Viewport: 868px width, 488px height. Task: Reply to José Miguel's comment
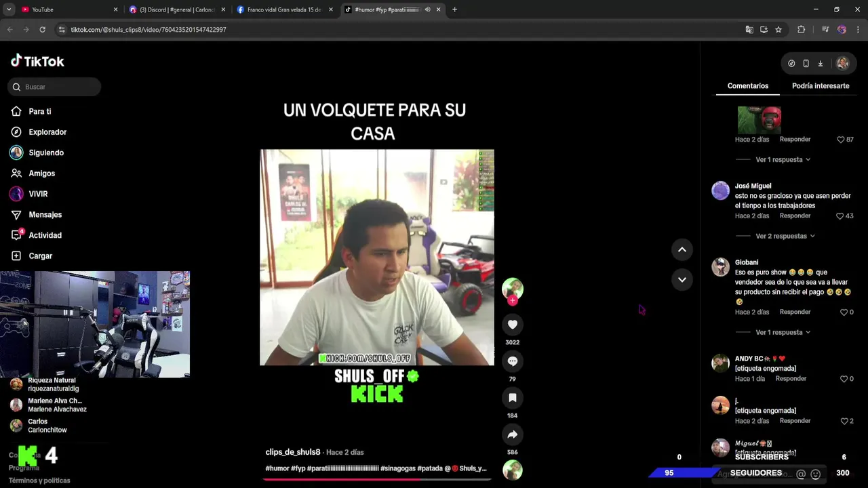click(x=795, y=216)
